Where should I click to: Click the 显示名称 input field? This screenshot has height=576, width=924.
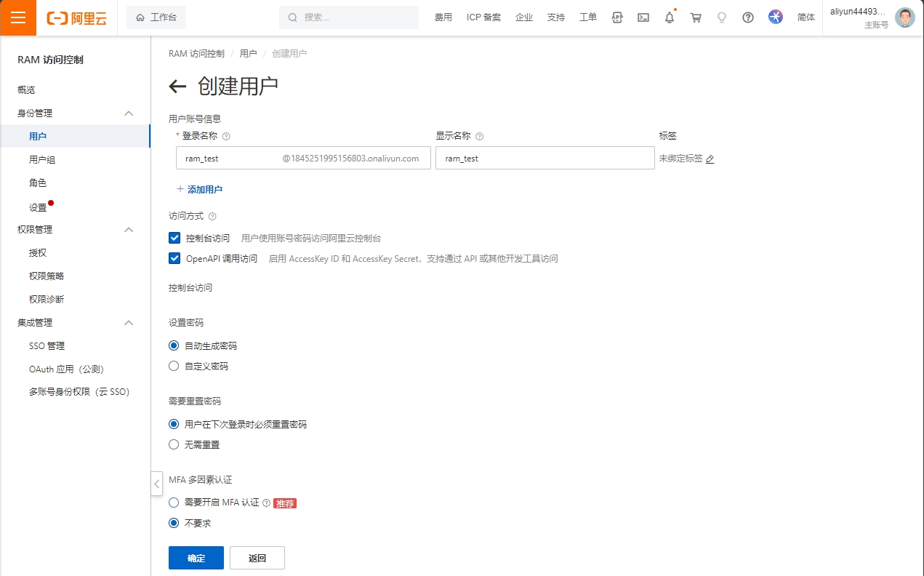(545, 158)
